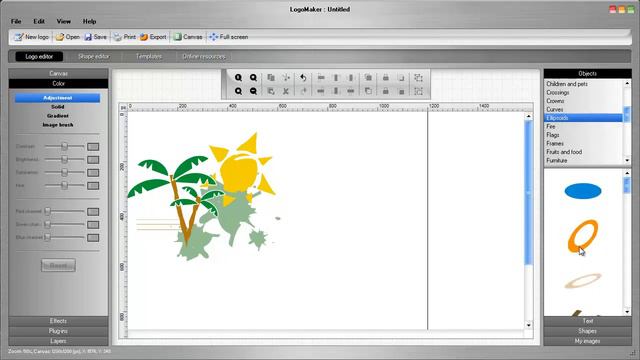The image size is (640, 360).
Task: Expand the My images panel
Action: coord(587,341)
